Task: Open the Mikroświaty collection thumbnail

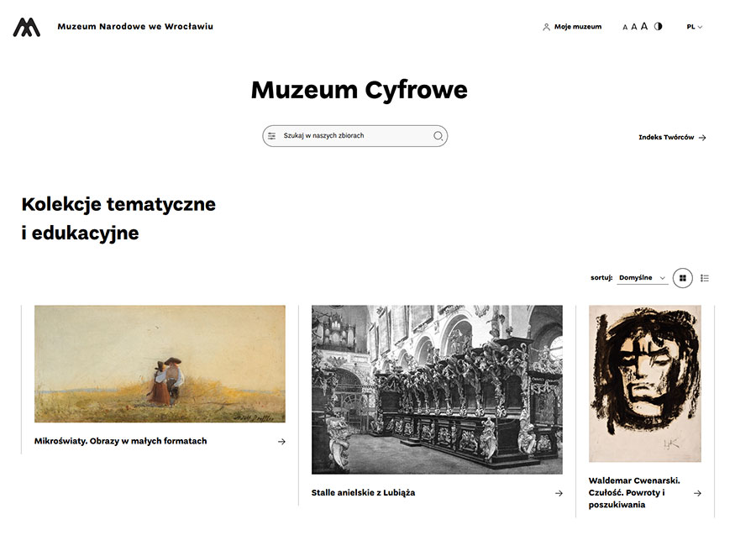Action: (x=160, y=363)
